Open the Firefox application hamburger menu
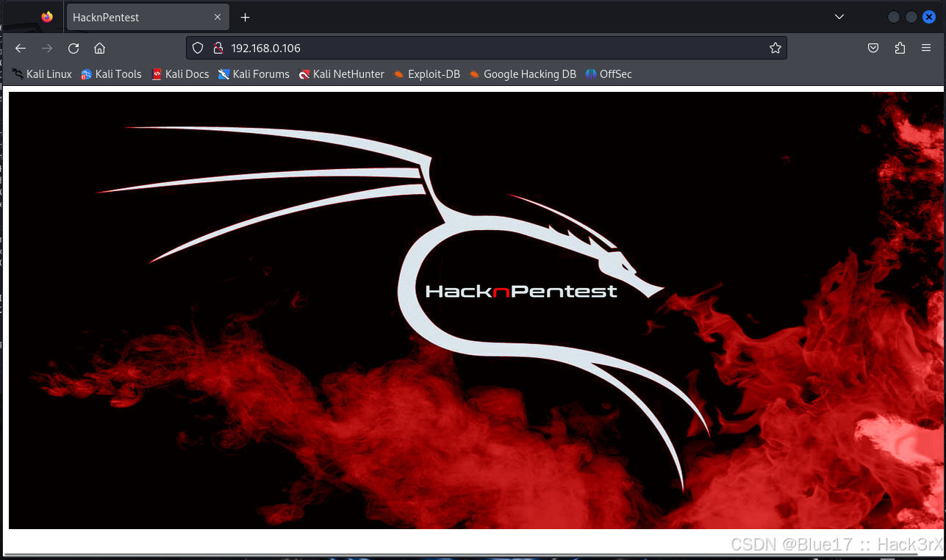Image resolution: width=946 pixels, height=560 pixels. 926,48
